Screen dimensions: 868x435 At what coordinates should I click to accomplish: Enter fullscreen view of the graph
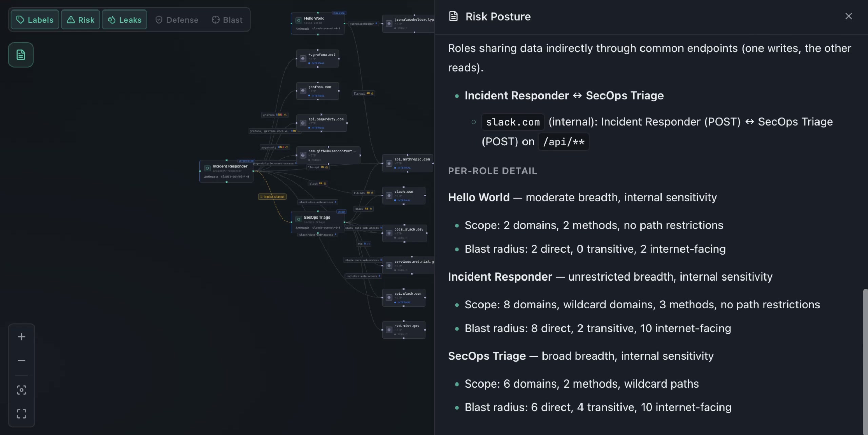[x=21, y=413]
